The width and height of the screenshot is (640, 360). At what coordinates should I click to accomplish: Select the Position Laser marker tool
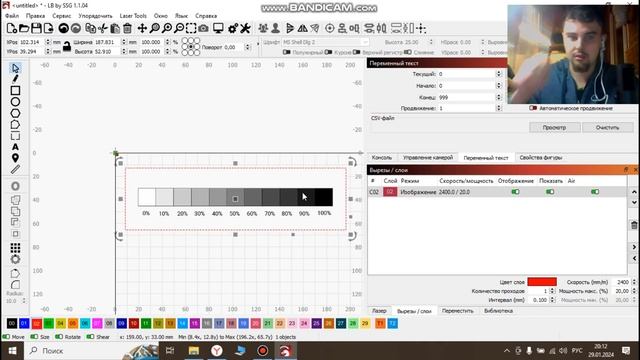pyautogui.click(x=16, y=158)
